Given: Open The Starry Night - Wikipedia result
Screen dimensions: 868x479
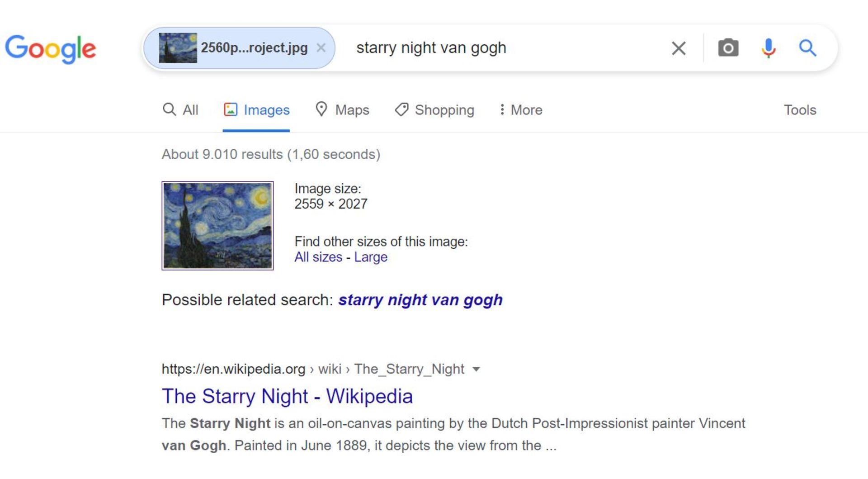Looking at the screenshot, I should click(287, 396).
